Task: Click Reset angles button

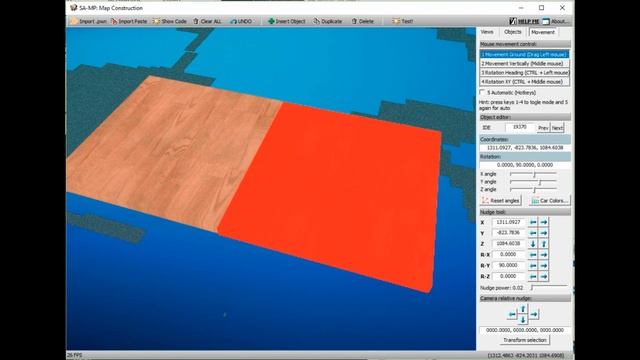Action: (x=500, y=200)
